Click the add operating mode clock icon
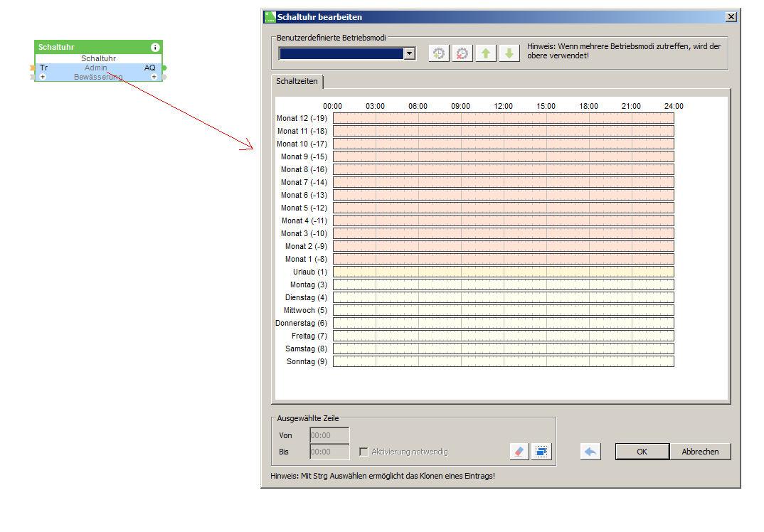Image resolution: width=764 pixels, height=532 pixels. pos(439,53)
